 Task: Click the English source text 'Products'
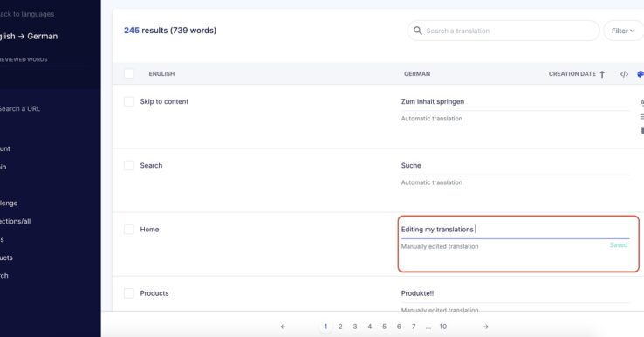point(154,293)
